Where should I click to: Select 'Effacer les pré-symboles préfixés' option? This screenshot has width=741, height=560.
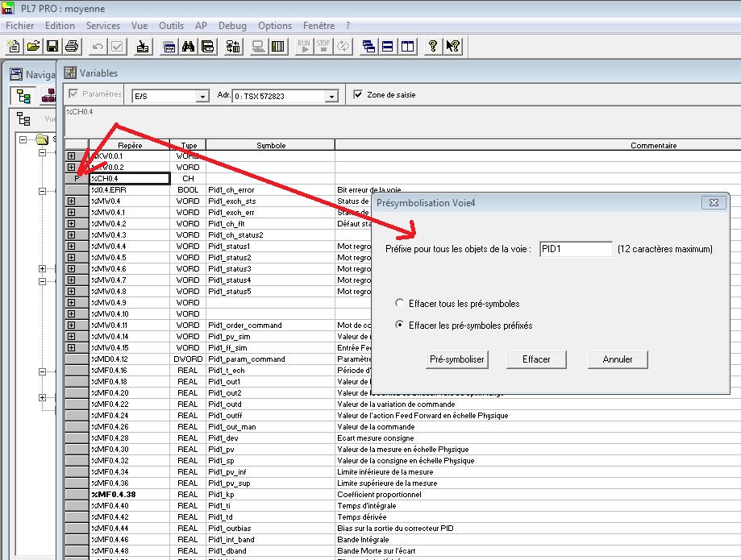click(400, 326)
